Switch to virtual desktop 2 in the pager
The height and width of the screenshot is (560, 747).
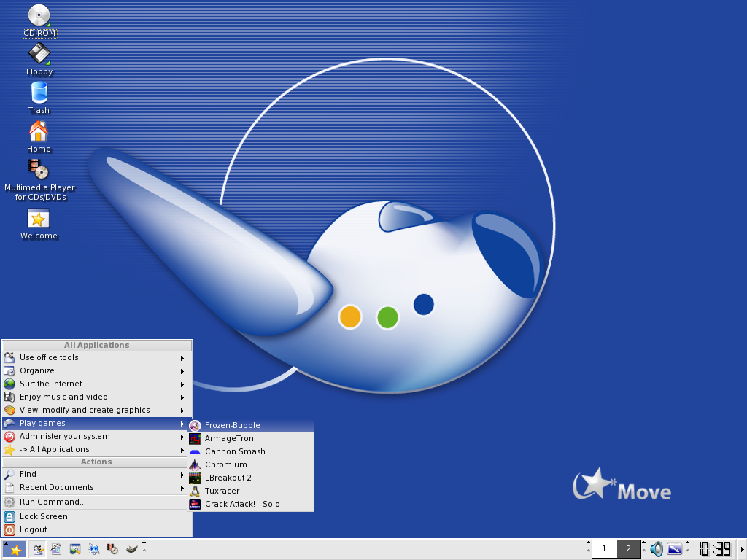click(628, 549)
